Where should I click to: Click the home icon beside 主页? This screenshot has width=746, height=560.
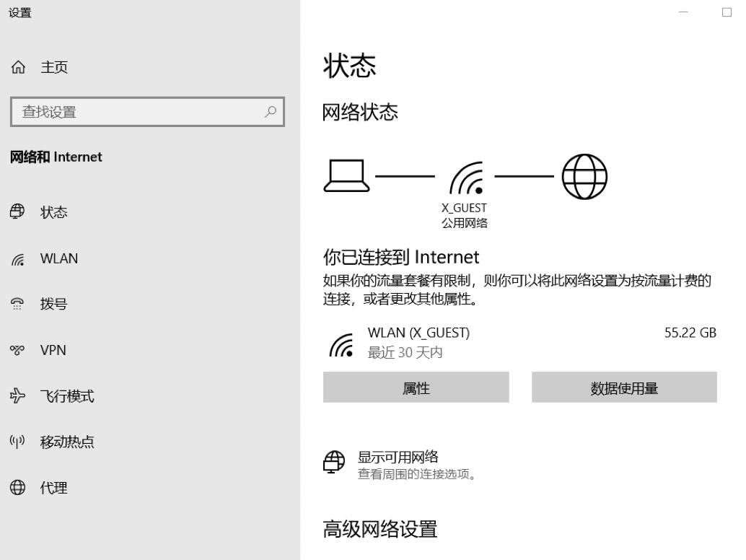pos(17,66)
